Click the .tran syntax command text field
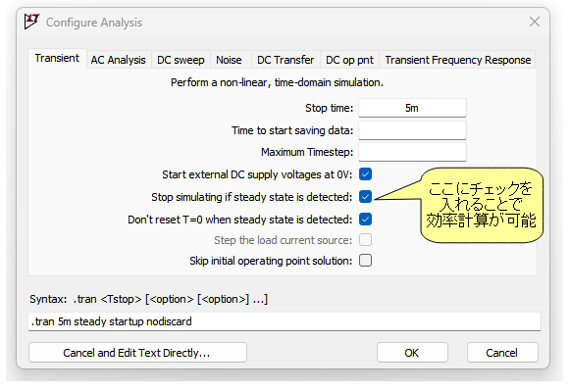 click(285, 321)
